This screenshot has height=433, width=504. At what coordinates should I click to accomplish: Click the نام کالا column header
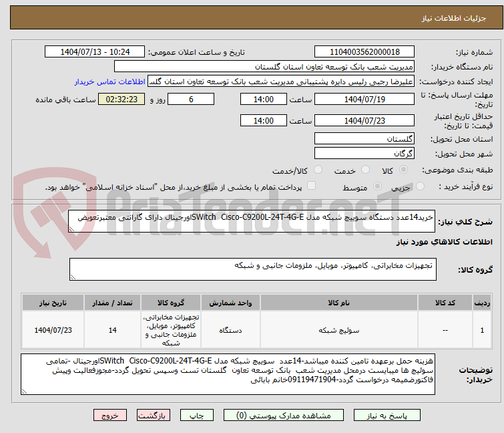coord(339,303)
